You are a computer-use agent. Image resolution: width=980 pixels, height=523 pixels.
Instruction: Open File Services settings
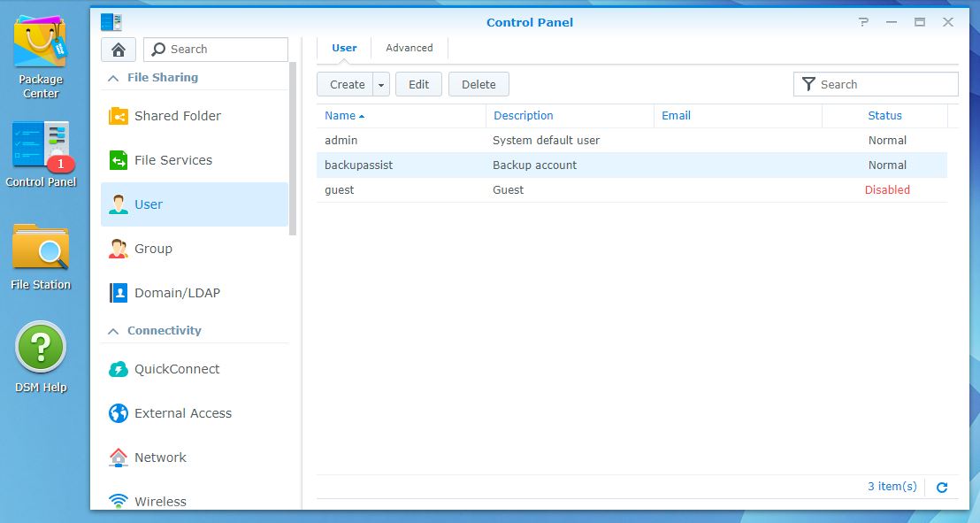(x=195, y=160)
